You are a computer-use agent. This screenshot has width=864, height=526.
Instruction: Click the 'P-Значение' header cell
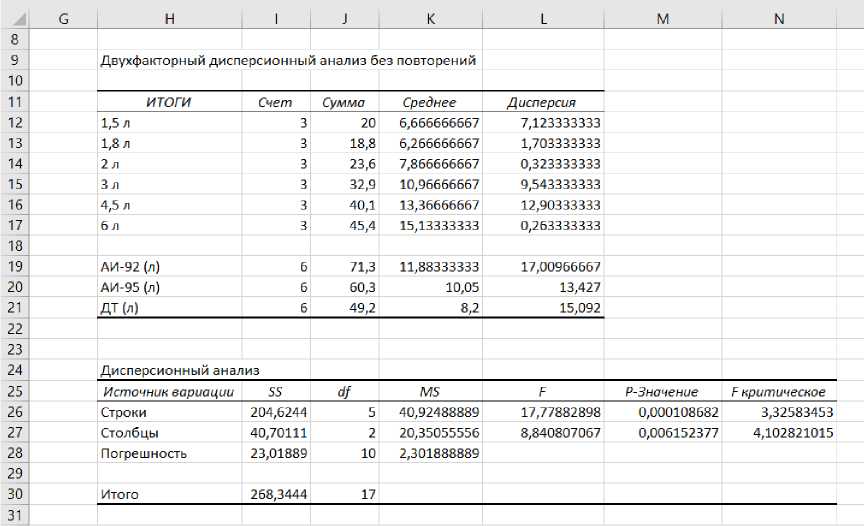click(661, 392)
